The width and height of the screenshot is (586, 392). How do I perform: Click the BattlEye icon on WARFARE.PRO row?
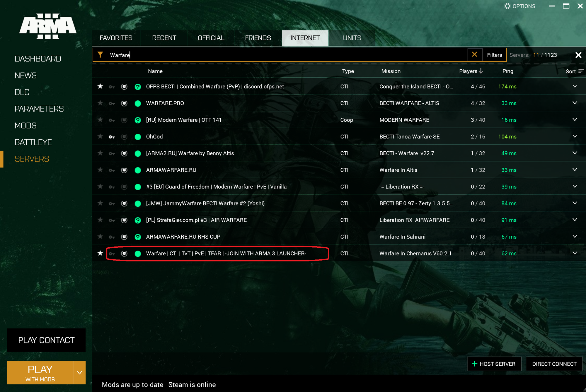[x=124, y=103]
